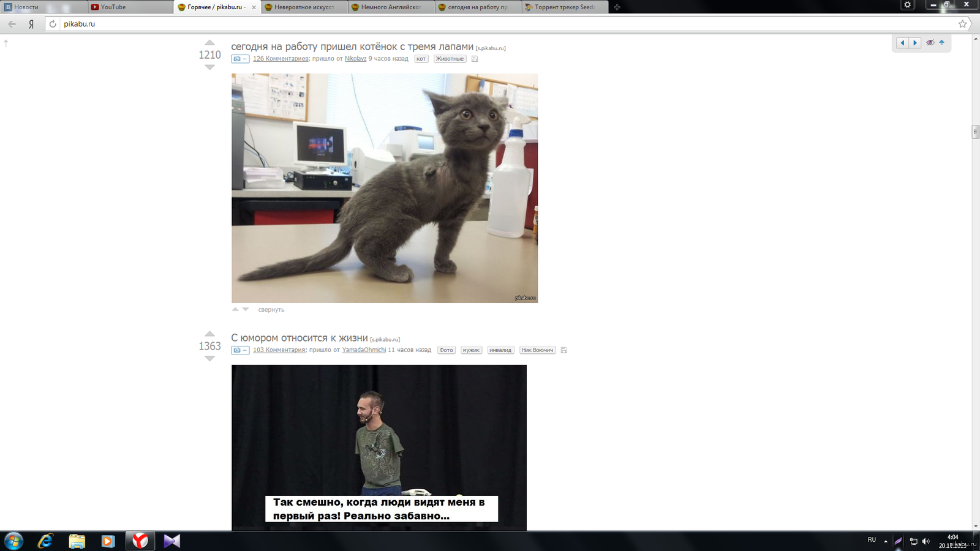Save the kitten post with the floppy icon

475,59
